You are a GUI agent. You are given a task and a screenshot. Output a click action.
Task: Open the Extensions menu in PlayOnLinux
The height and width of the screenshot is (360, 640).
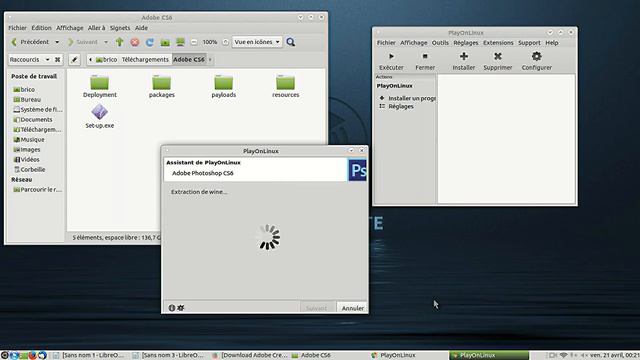498,42
